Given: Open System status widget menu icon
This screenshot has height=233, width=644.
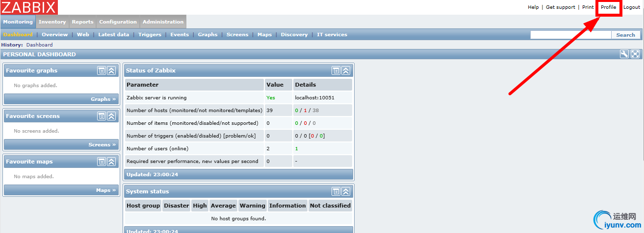Looking at the screenshot, I should click(x=335, y=191).
